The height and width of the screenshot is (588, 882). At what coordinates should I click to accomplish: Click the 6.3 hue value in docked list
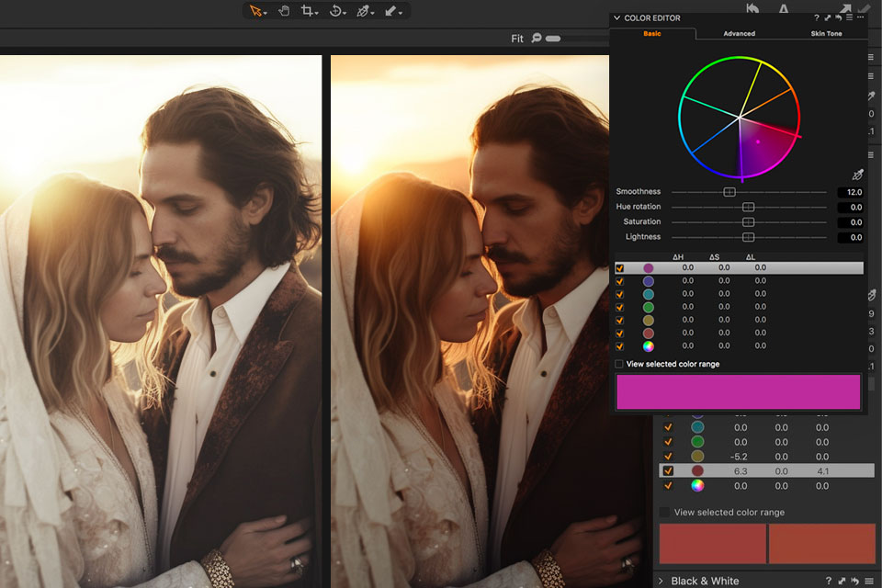pos(741,471)
